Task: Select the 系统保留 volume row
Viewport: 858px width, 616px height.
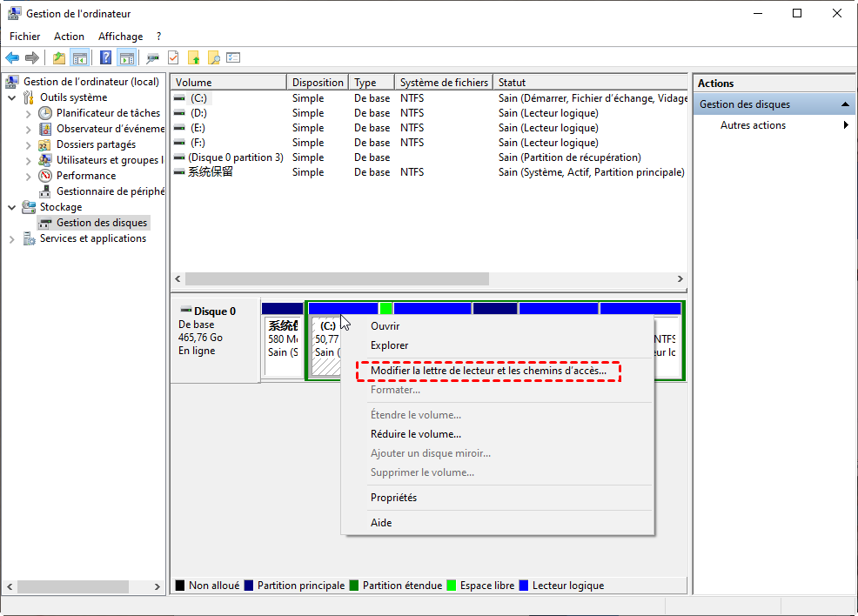Action: pyautogui.click(x=429, y=172)
